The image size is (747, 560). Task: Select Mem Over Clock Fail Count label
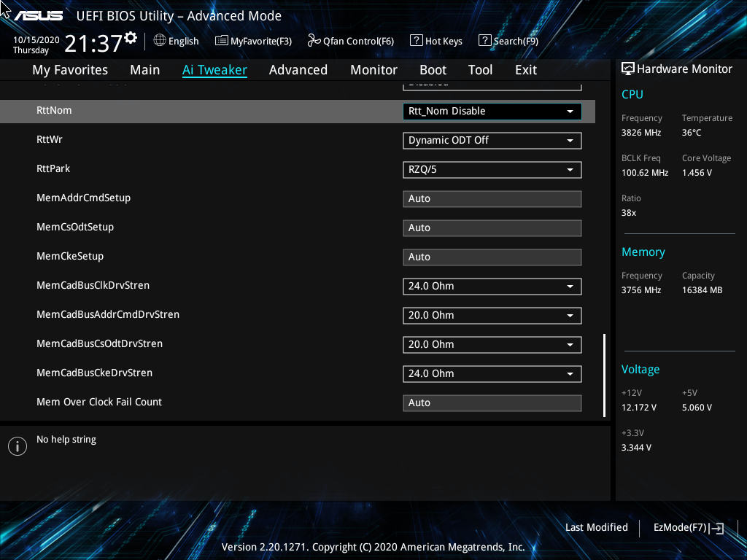coord(99,402)
